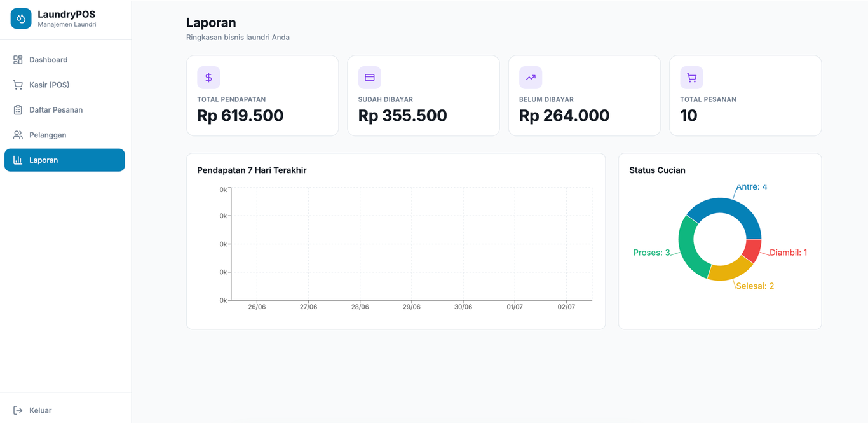Screen dimensions: 868x423
Task: Click the total orders value "10"
Action: [x=689, y=116]
